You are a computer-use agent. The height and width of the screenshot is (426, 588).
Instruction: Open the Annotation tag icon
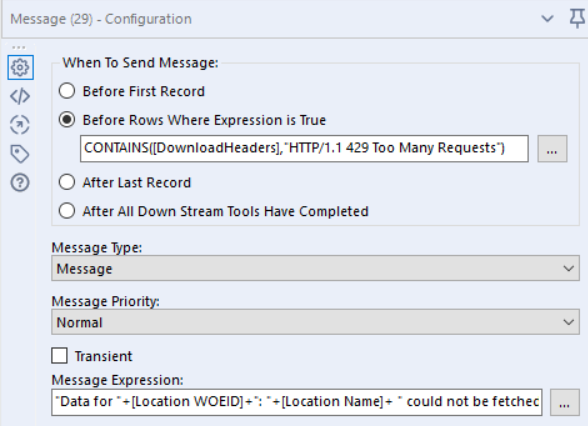[x=20, y=154]
